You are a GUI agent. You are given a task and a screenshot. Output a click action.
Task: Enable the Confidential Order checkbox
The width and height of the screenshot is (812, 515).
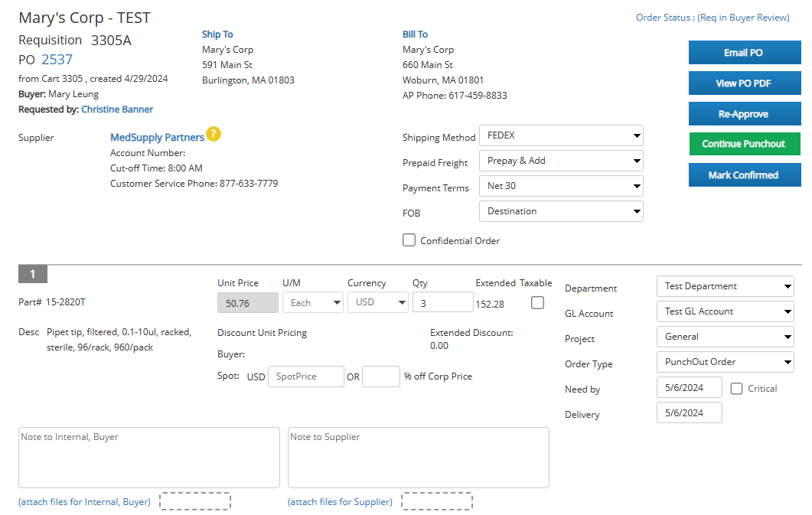click(409, 240)
